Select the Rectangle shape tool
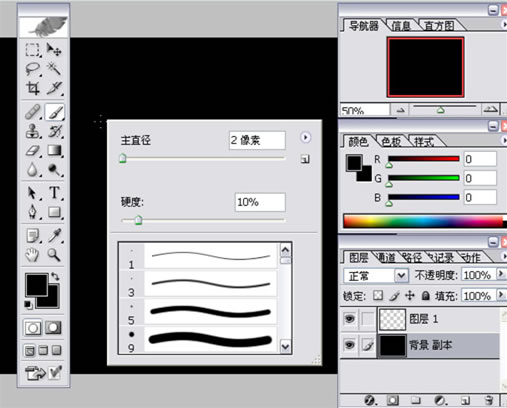The width and height of the screenshot is (507, 408). coord(54,212)
